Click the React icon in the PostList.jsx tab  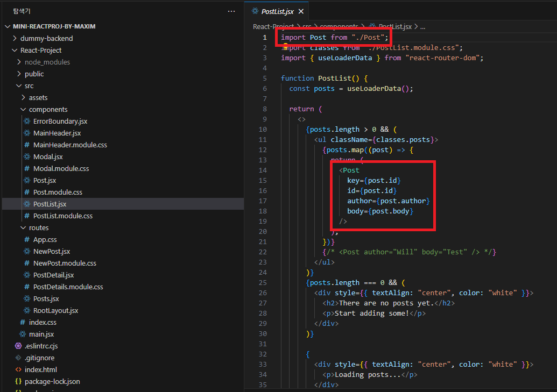pos(255,11)
